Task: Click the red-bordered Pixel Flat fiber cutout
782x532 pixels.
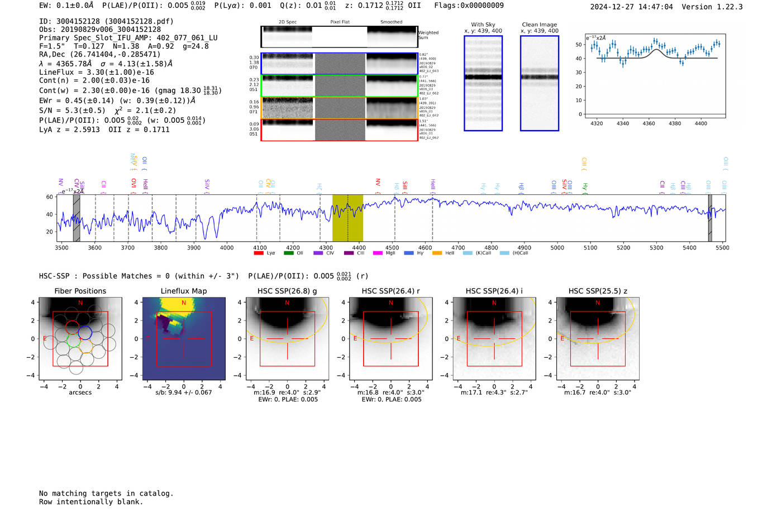Action: [340, 130]
